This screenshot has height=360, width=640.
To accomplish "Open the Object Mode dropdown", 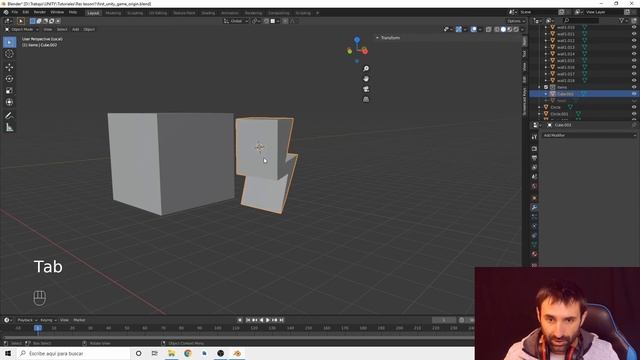I will pyautogui.click(x=22, y=29).
